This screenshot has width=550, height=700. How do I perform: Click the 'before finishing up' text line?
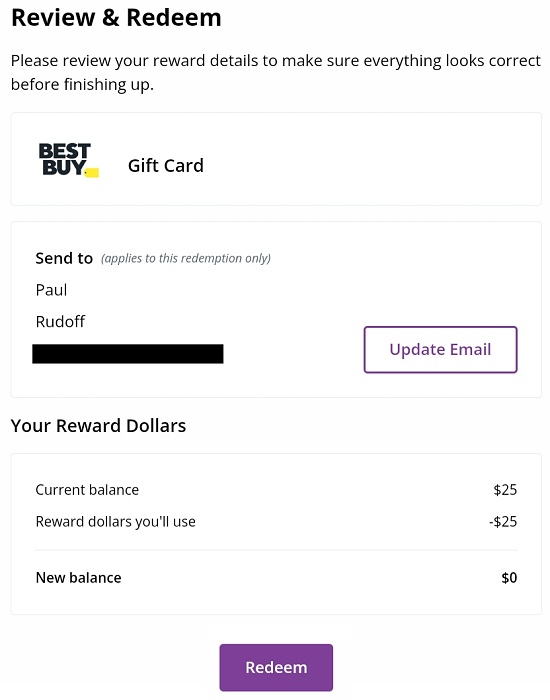(82, 84)
